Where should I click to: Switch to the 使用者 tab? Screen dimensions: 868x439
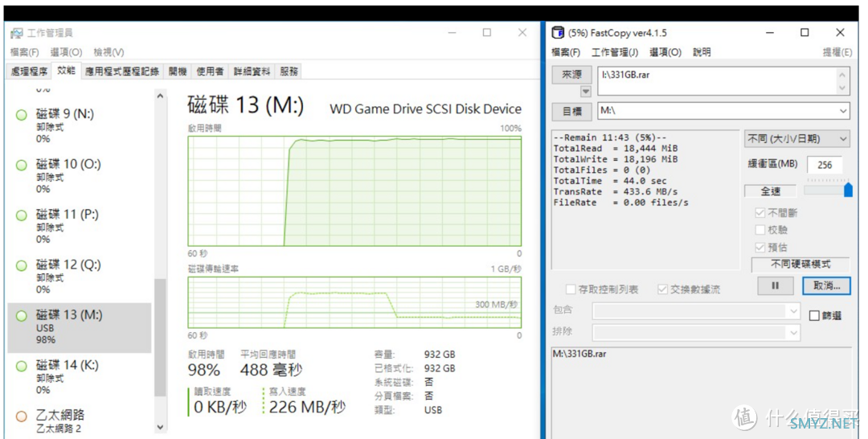click(x=211, y=72)
